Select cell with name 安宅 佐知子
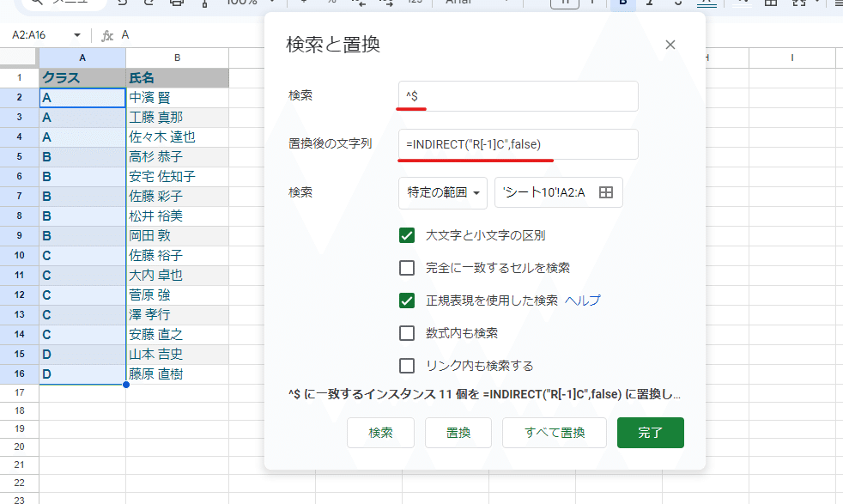Viewport: 843px width, 504px height. click(178, 176)
